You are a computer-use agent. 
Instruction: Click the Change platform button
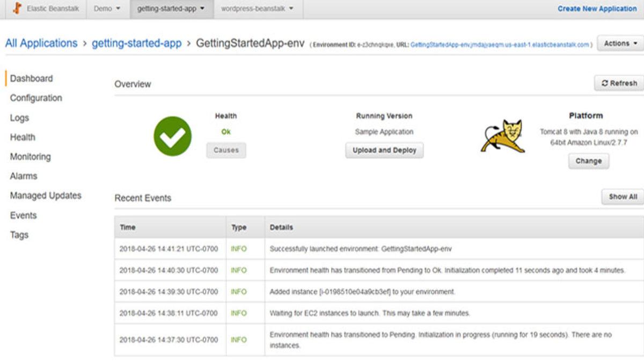pyautogui.click(x=589, y=161)
